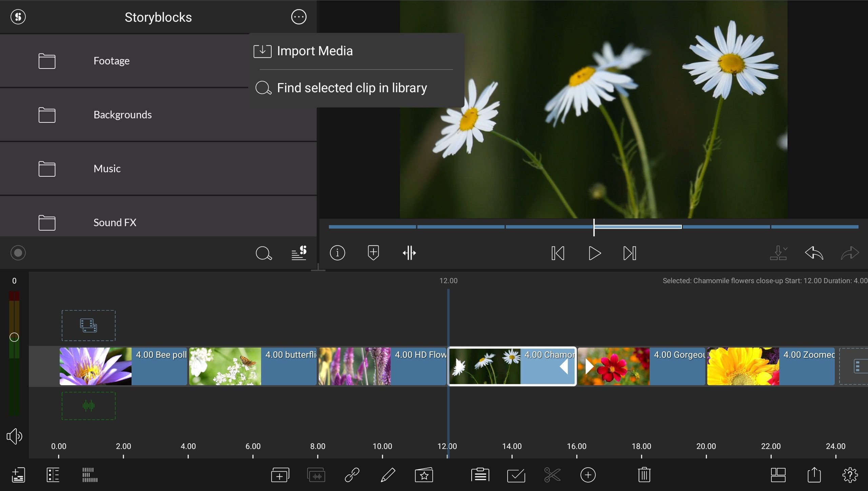This screenshot has width=868, height=491.
Task: Undo the last edit
Action: pos(813,253)
